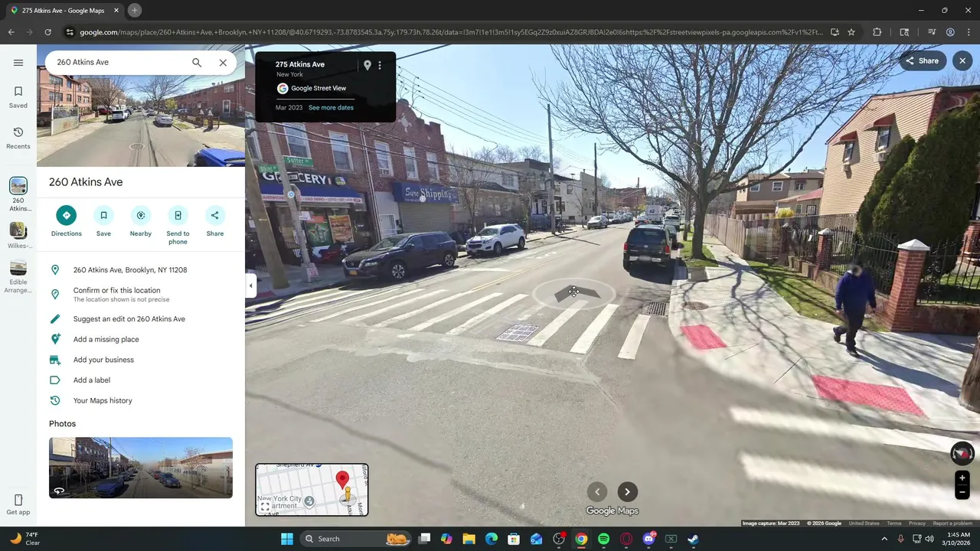Click See more dates link
This screenshot has width=980, height=551.
[x=331, y=108]
